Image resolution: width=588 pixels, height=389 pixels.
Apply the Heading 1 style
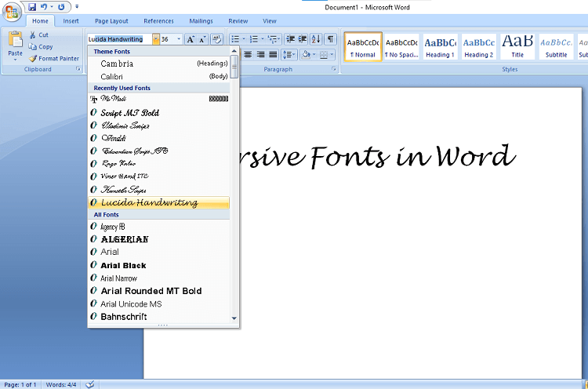(x=441, y=47)
